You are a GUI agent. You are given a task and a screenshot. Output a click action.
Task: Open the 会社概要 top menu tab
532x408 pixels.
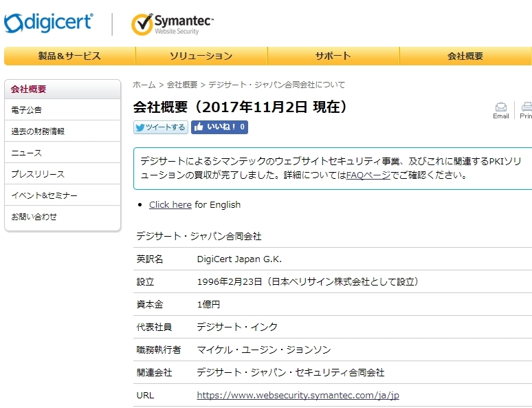pos(465,56)
